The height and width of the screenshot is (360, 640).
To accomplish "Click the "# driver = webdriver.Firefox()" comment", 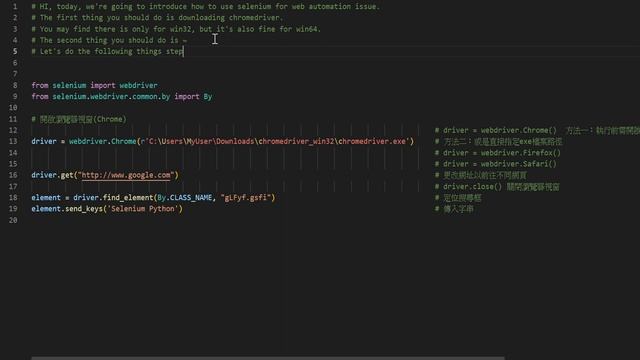I will click(498, 153).
